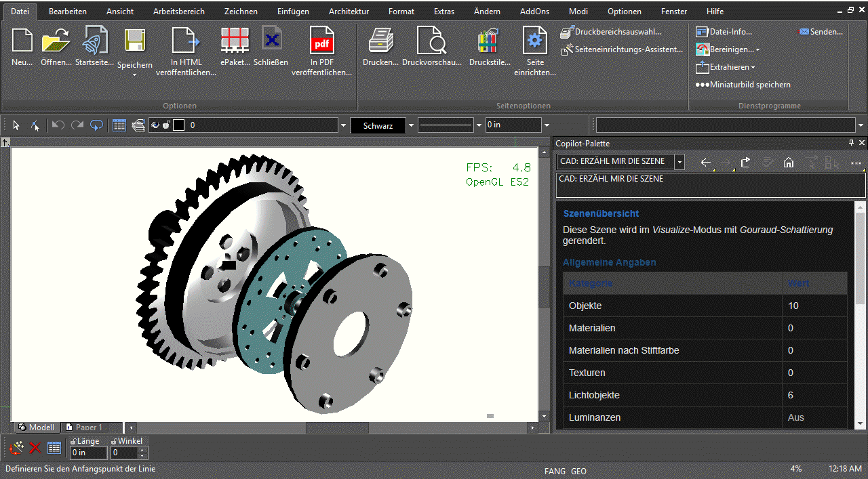
Task: Open the Bearbeiten ribbon tab
Action: pyautogui.click(x=68, y=12)
